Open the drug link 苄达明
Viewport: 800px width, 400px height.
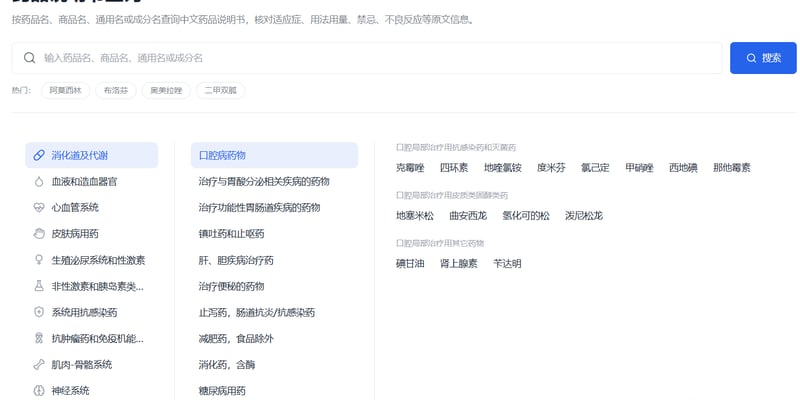point(507,264)
